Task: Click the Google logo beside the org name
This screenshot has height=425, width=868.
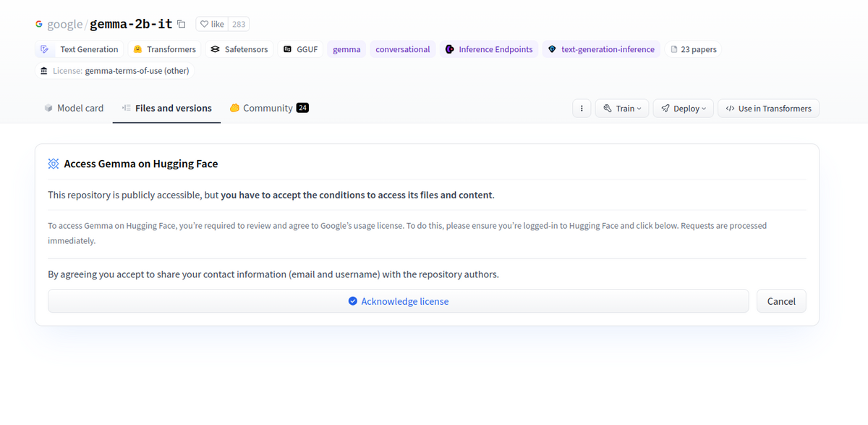Action: pos(39,24)
